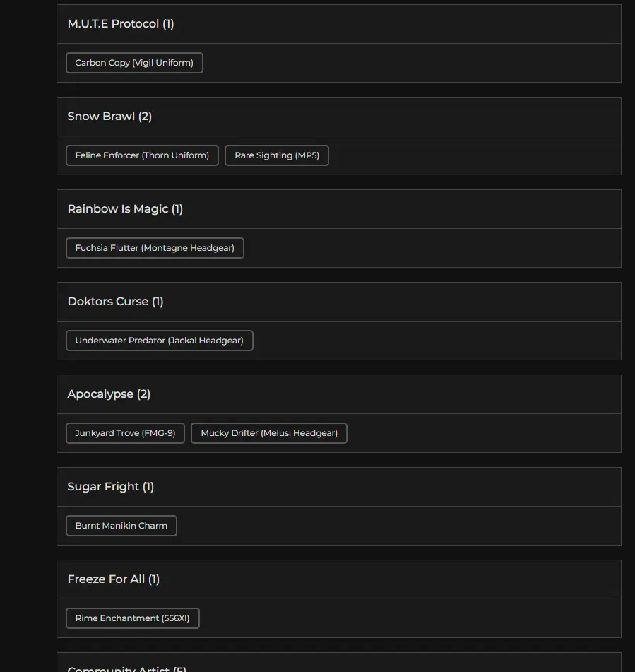This screenshot has width=635, height=672.
Task: Click the (2) count beside Apocalypse
Action: [143, 394]
